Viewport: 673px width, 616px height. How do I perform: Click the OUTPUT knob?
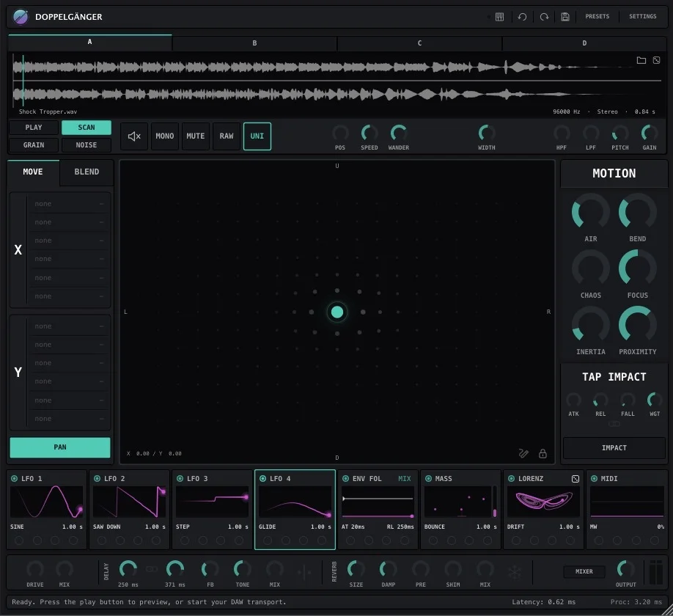tap(626, 569)
